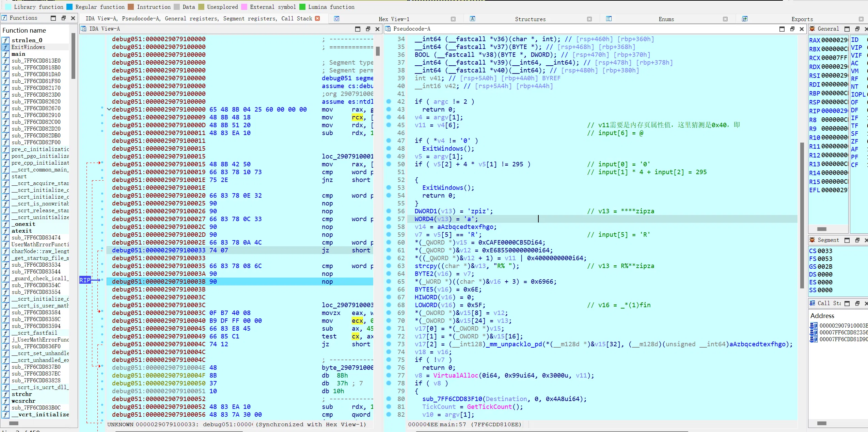Toggle breakpoint dot on pseudocode line 57
The height and width of the screenshot is (432, 868).
[389, 219]
